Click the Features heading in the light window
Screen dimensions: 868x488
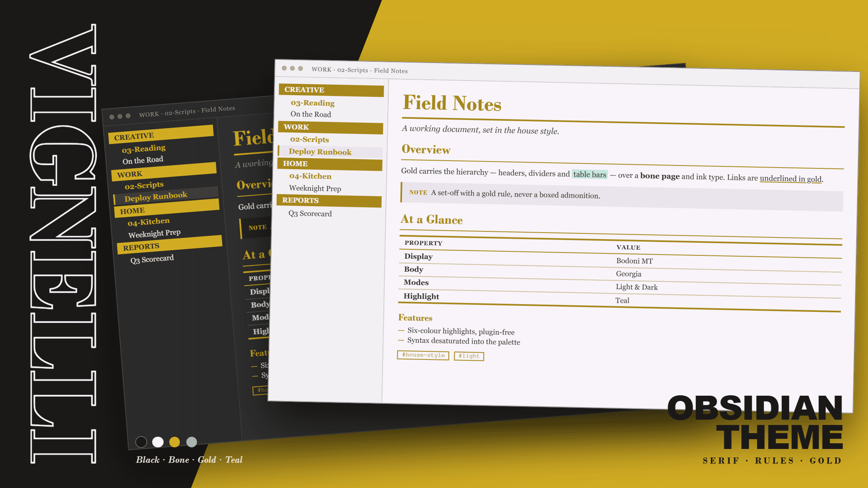415,318
